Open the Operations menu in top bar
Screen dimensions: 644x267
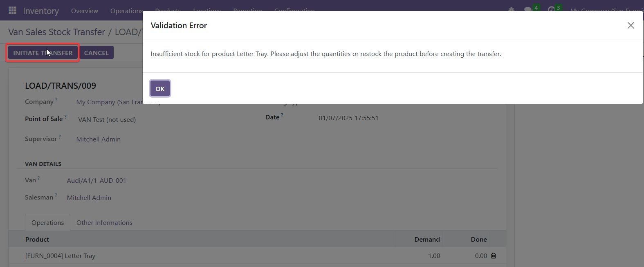[x=126, y=11]
